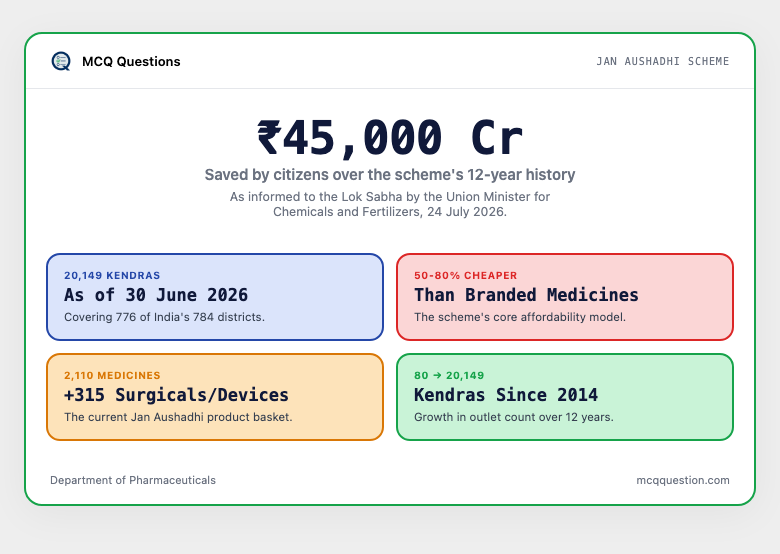The height and width of the screenshot is (554, 780).
Task: Click the growth in outlet count description
Action: point(514,417)
